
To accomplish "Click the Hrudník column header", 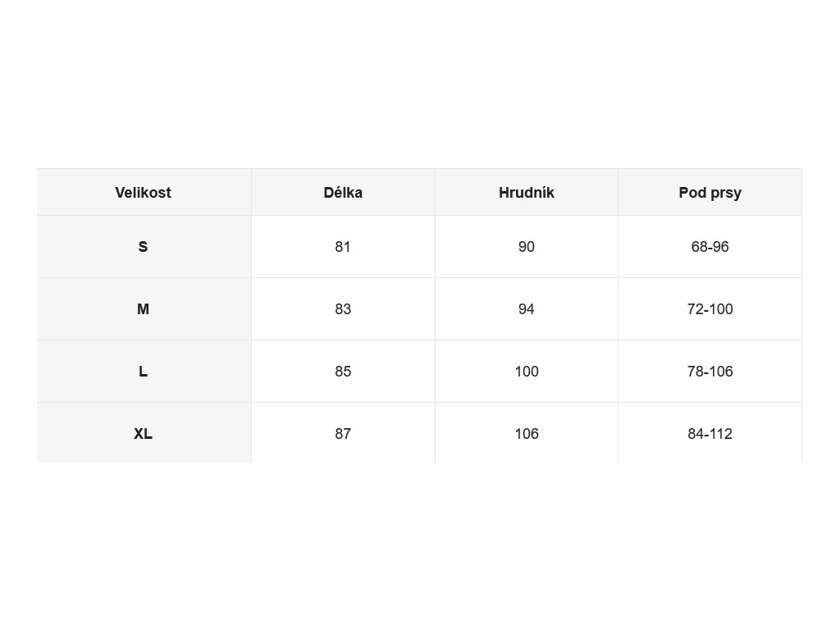I will coord(526,192).
